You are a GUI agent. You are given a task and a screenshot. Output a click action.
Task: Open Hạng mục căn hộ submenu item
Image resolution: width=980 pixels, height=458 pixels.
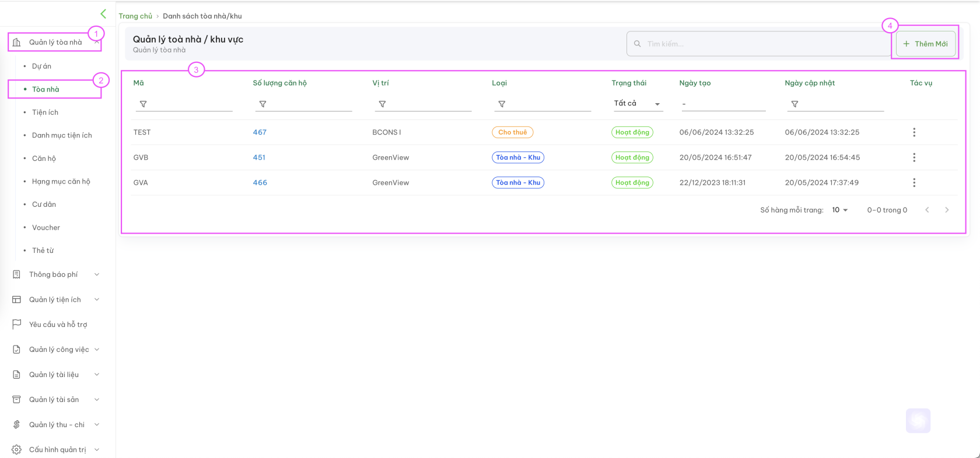(x=61, y=181)
